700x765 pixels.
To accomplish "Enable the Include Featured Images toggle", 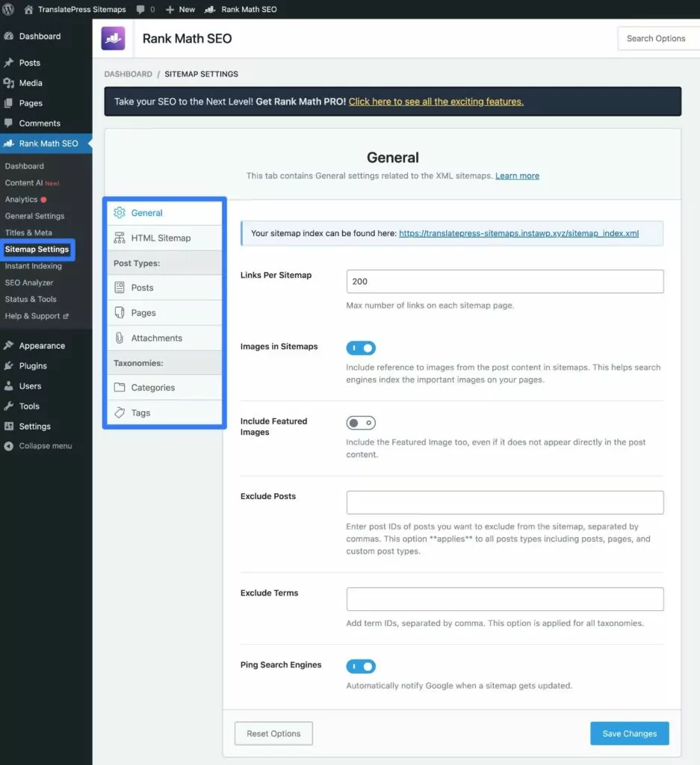I will pos(361,423).
